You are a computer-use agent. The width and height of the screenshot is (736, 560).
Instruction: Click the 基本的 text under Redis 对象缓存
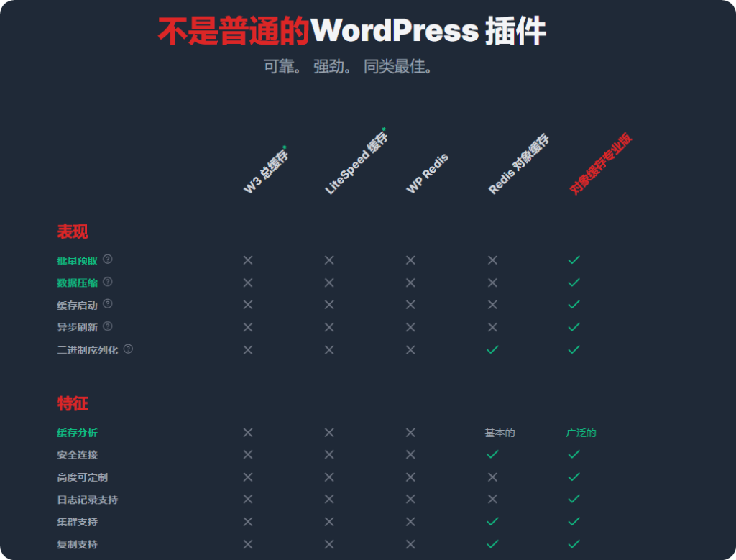coord(500,433)
